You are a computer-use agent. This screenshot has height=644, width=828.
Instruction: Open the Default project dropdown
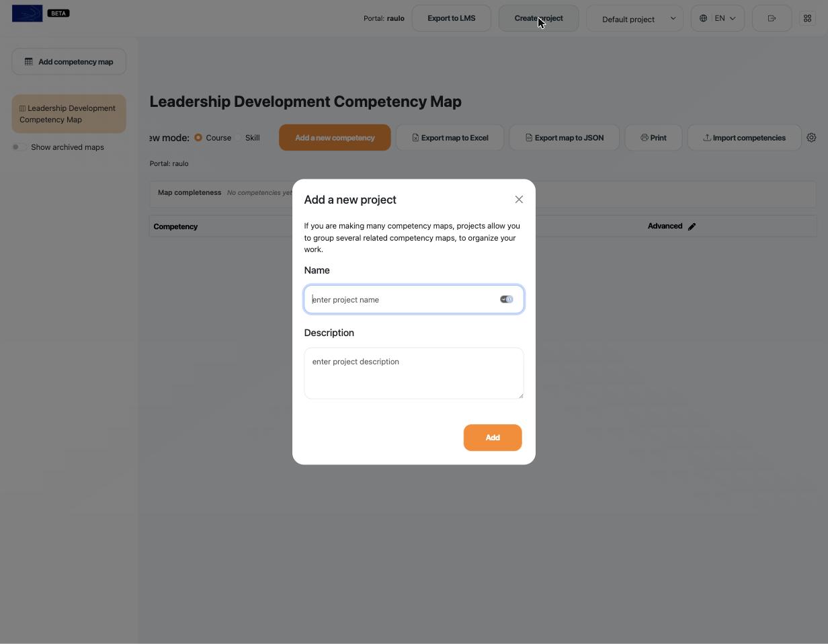(635, 18)
